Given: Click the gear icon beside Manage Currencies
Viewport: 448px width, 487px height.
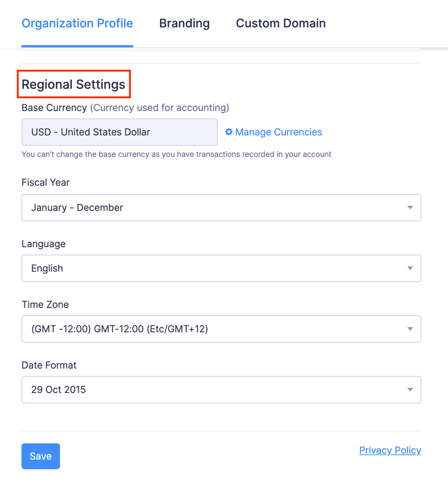Looking at the screenshot, I should [x=229, y=132].
